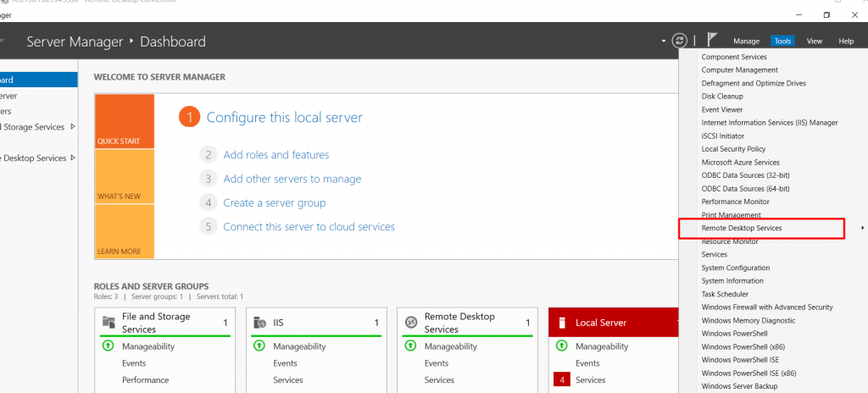This screenshot has width=868, height=393.
Task: Select Event Viewer from Tools menu
Action: pyautogui.click(x=721, y=109)
